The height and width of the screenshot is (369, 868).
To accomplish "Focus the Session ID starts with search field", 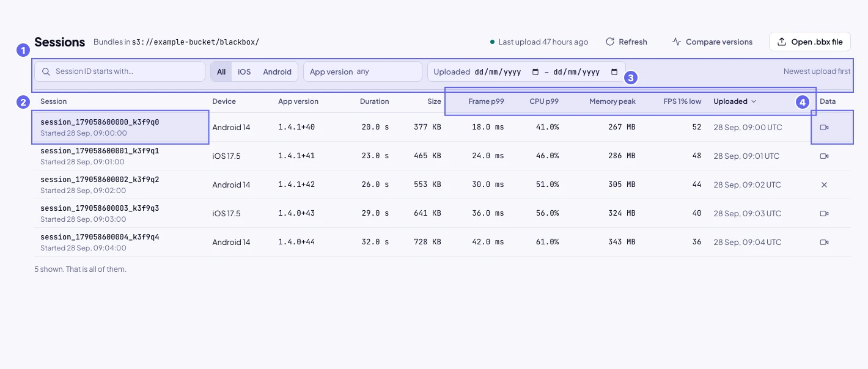I will (x=120, y=71).
